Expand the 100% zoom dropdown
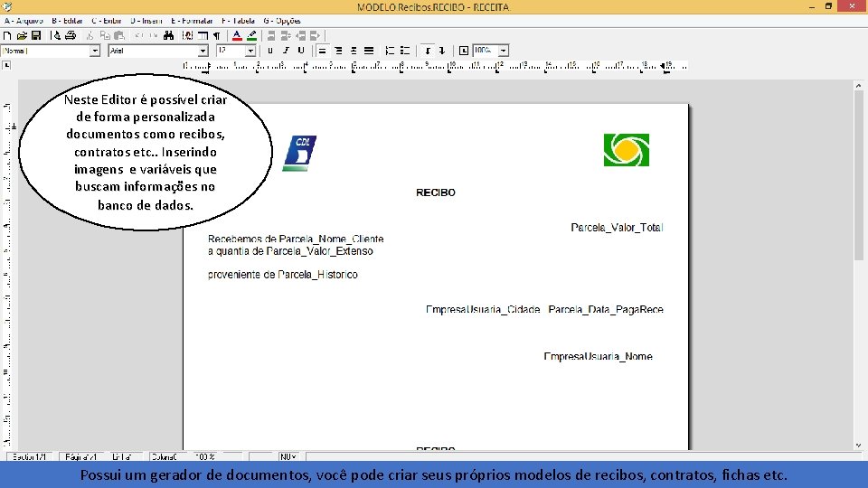 pyautogui.click(x=504, y=51)
